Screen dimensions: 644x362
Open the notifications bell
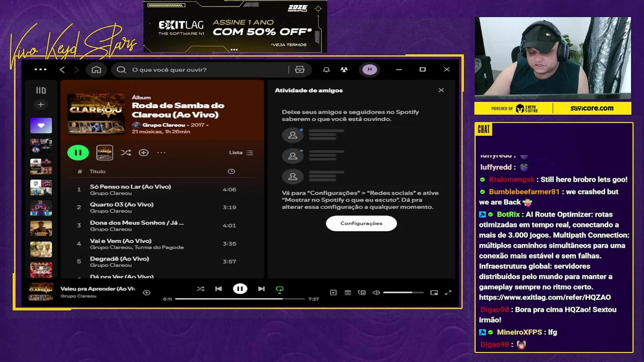[326, 70]
